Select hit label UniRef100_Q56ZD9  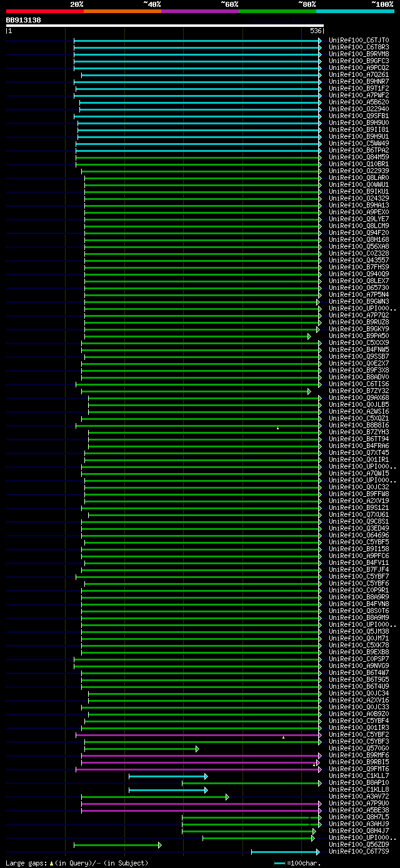point(359,845)
